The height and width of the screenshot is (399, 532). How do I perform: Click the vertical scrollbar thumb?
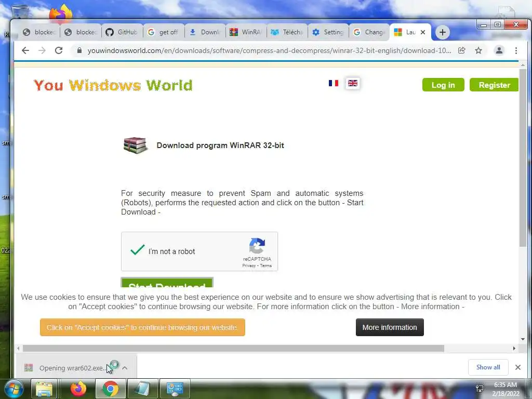(x=523, y=158)
